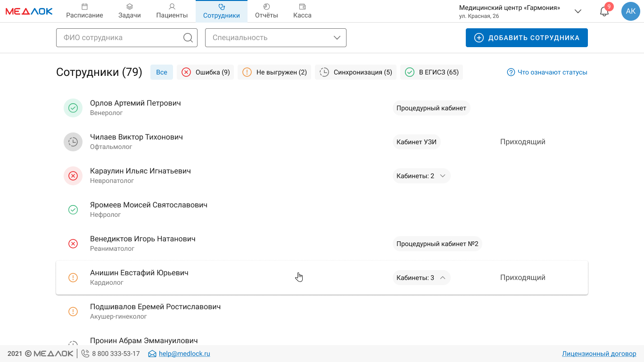Open the Расписание tab

pos(84,11)
